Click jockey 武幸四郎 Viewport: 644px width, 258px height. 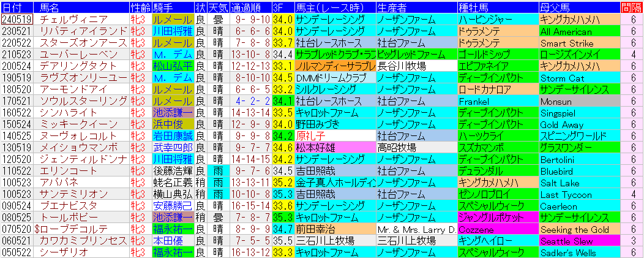pyautogui.click(x=173, y=148)
